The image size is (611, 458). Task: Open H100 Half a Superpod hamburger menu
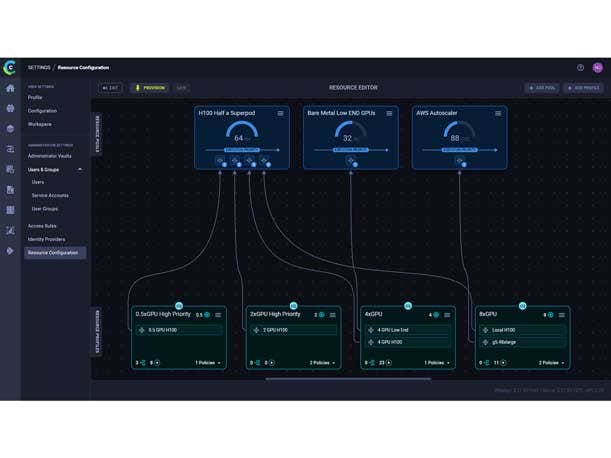coord(281,114)
